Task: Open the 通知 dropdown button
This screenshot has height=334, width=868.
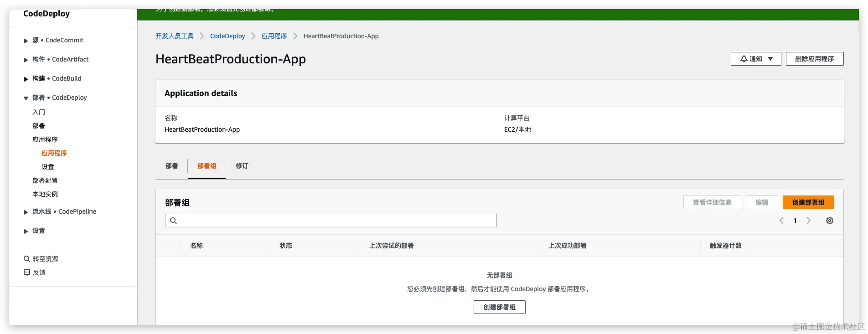Action: point(756,59)
